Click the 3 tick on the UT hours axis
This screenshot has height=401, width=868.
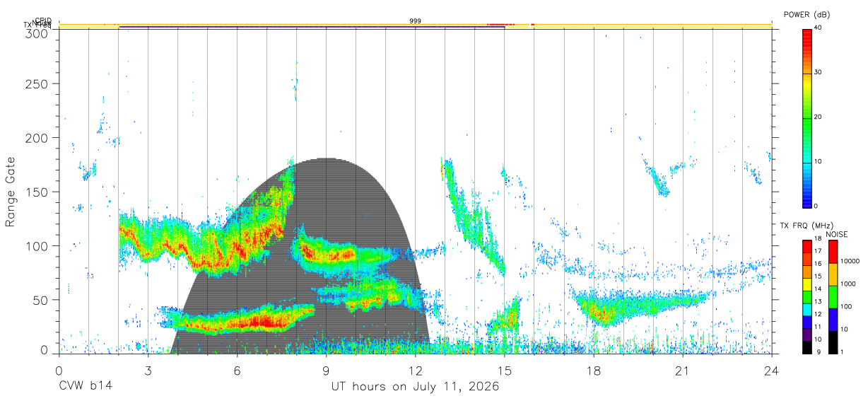(148, 371)
